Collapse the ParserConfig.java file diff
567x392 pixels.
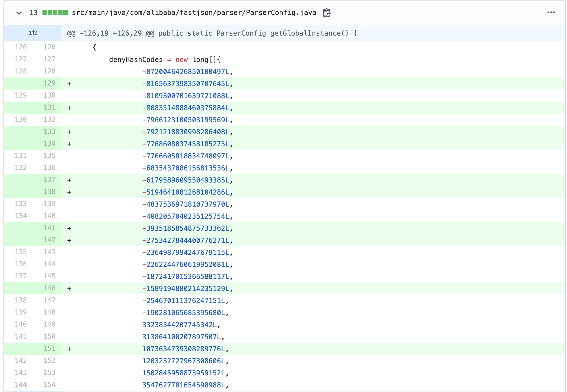19,13
